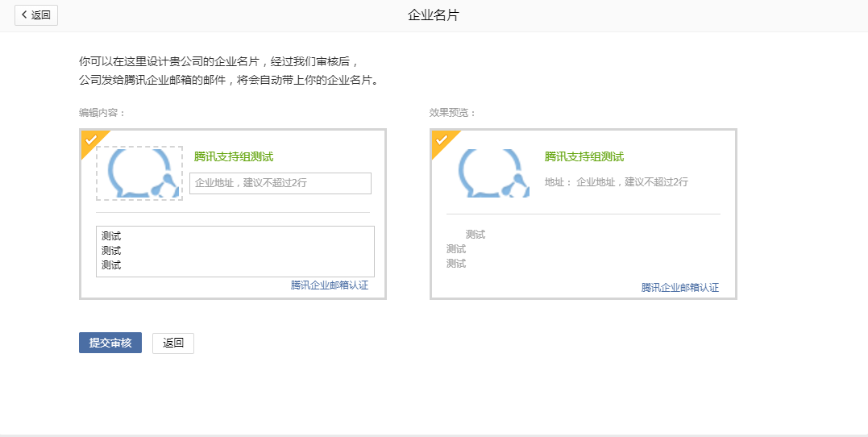
Task: Click the top-left 返回 back button
Action: coord(36,15)
